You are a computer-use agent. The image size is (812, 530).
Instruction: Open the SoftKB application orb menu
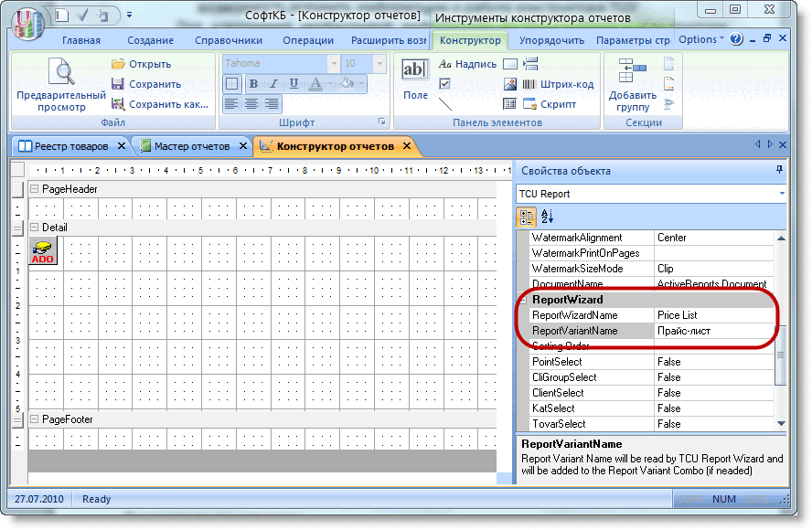pyautogui.click(x=27, y=22)
